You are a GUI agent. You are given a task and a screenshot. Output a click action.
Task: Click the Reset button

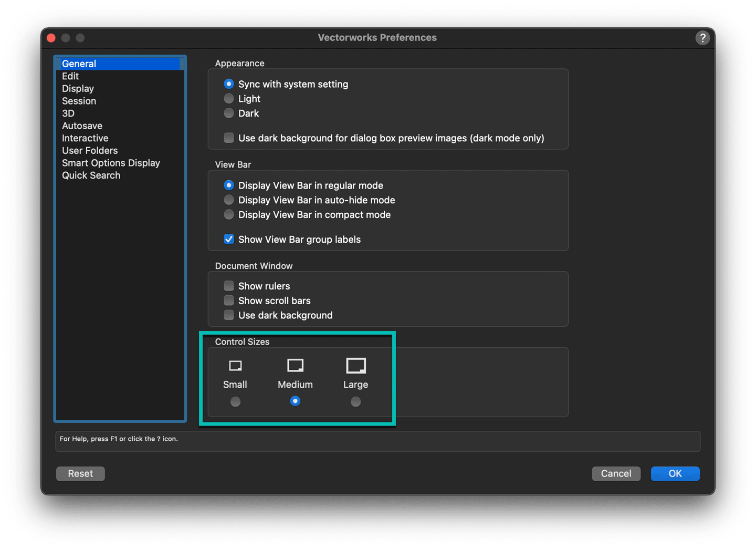pyautogui.click(x=80, y=474)
